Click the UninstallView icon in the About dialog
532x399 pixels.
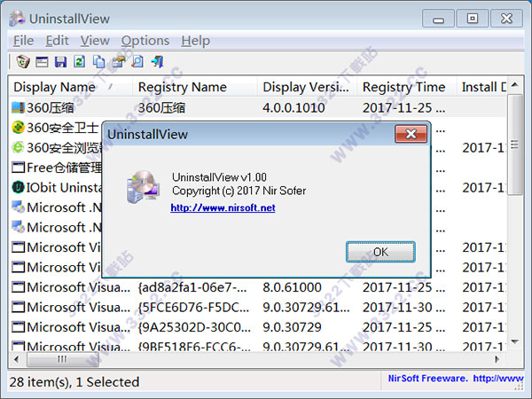pyautogui.click(x=143, y=187)
